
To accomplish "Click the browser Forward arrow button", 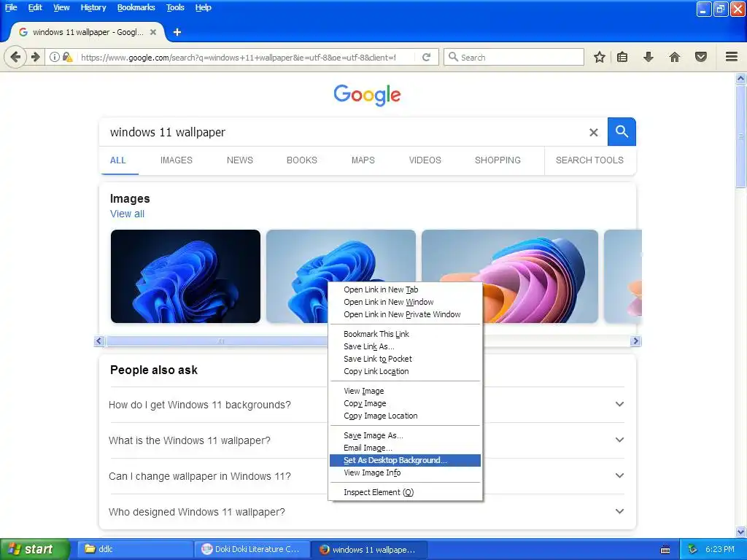I will pos(36,57).
